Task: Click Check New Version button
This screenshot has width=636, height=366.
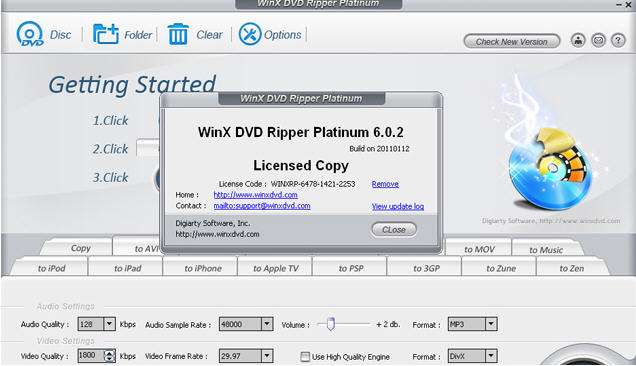Action: pos(511,41)
